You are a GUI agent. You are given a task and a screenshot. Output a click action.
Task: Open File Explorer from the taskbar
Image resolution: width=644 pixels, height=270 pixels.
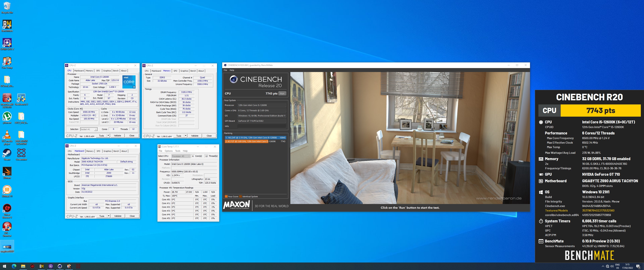23,266
